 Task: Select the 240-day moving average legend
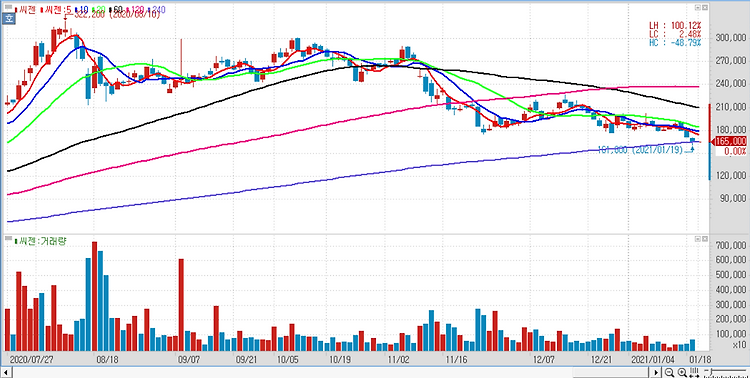click(155, 10)
